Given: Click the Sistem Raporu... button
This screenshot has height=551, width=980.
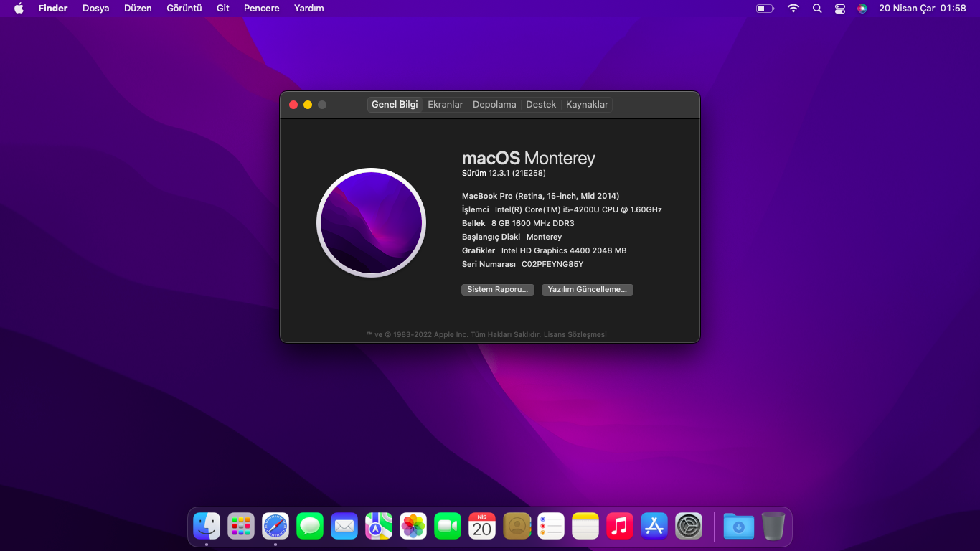Looking at the screenshot, I should coord(498,290).
